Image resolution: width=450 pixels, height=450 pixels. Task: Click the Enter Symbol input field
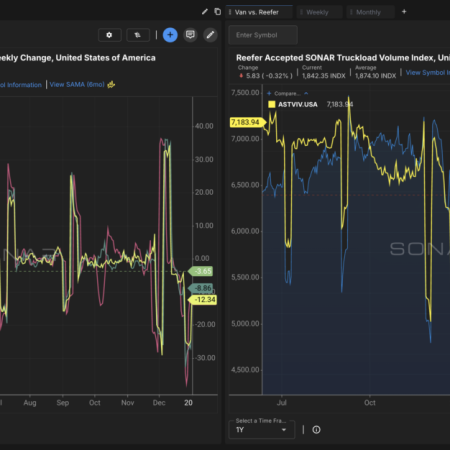click(263, 35)
